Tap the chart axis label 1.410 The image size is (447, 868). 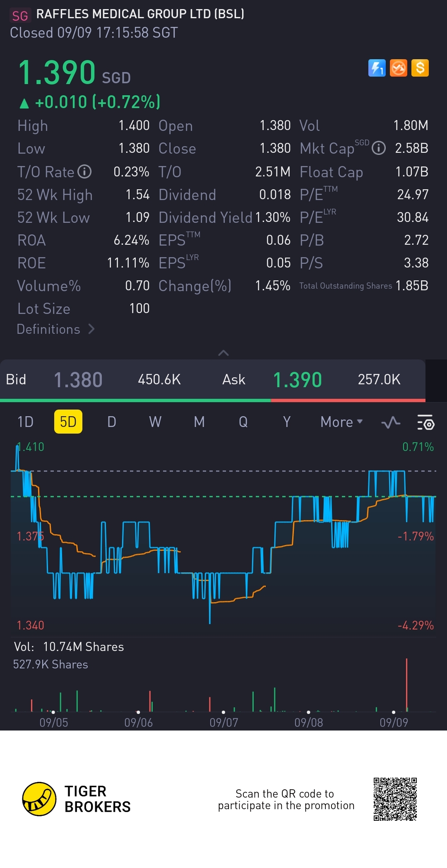coord(30,447)
